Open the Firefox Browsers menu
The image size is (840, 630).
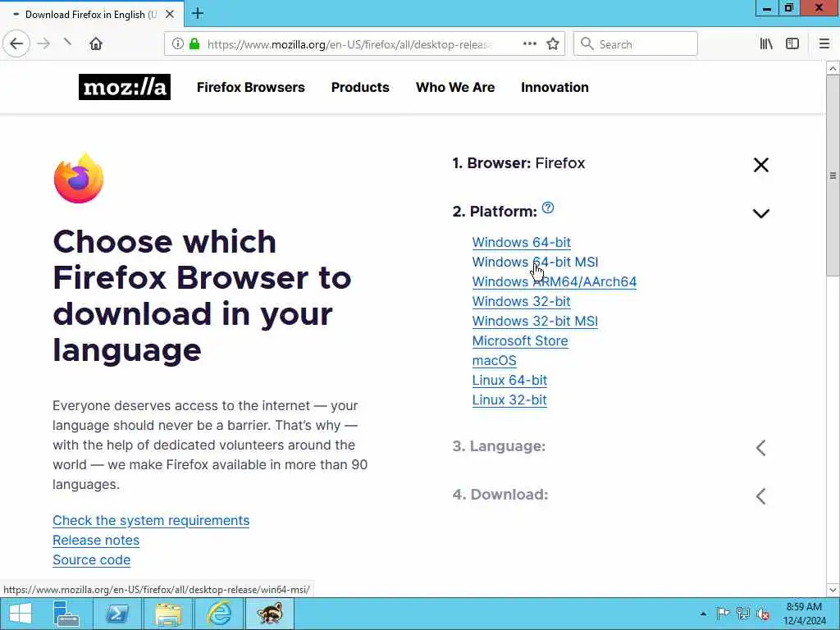point(251,87)
